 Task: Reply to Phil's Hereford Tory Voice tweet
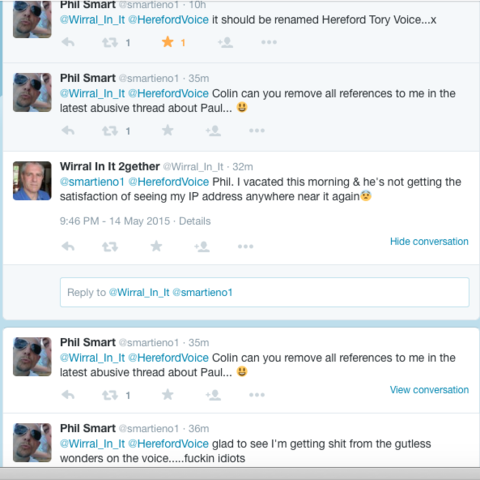(x=68, y=42)
